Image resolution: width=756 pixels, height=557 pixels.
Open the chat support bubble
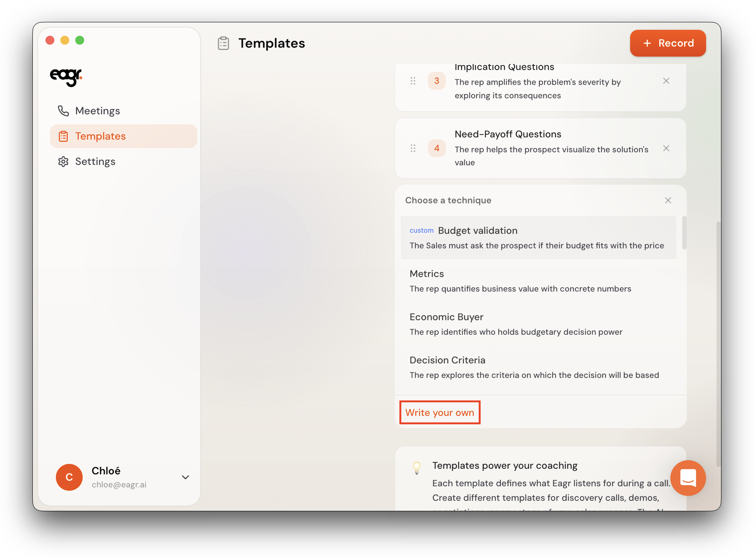click(x=687, y=478)
